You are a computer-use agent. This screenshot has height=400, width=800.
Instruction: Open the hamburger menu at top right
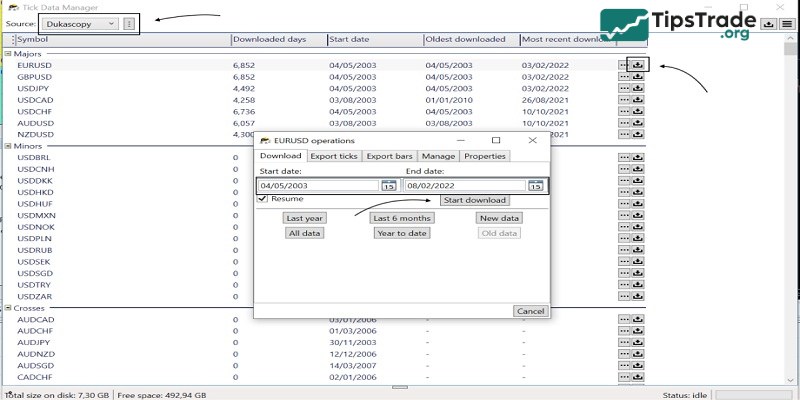point(787,23)
